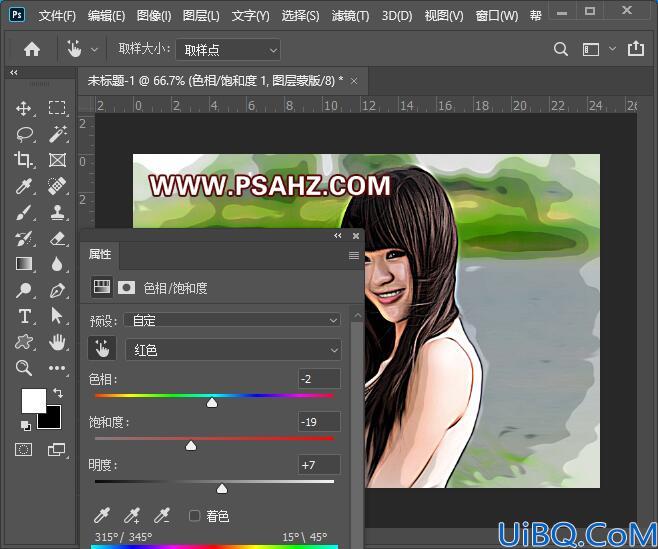Select the Magic Wand tool

57,134
